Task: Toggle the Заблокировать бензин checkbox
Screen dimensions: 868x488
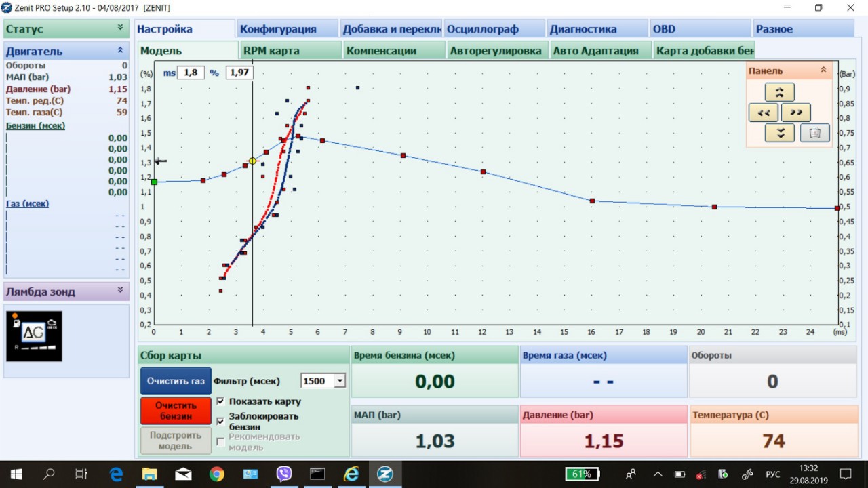Action: (220, 421)
